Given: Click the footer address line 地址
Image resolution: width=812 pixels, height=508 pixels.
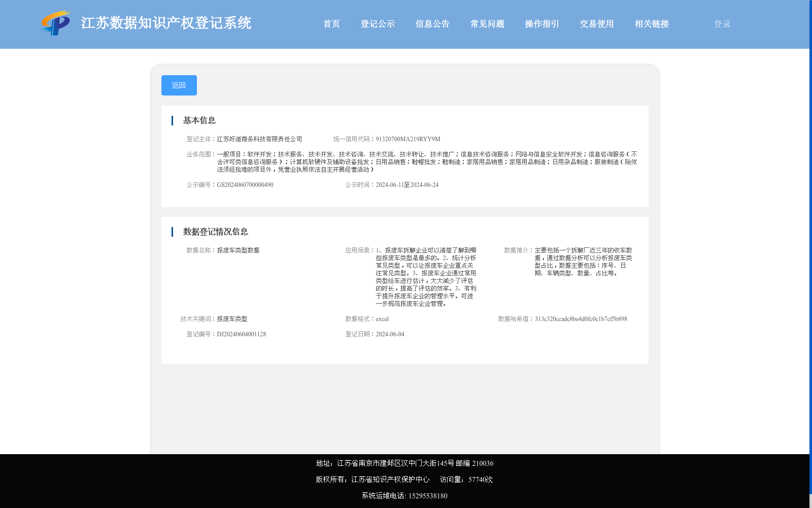Looking at the screenshot, I should point(404,463).
